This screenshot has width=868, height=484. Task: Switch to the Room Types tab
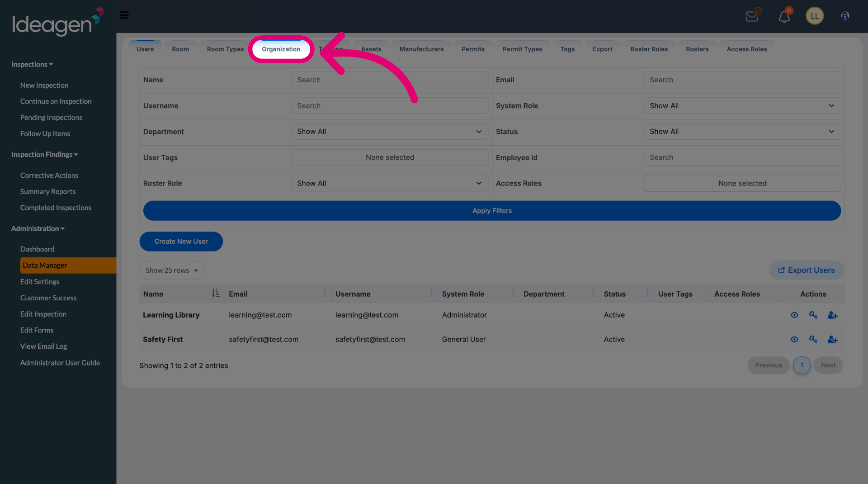point(225,49)
